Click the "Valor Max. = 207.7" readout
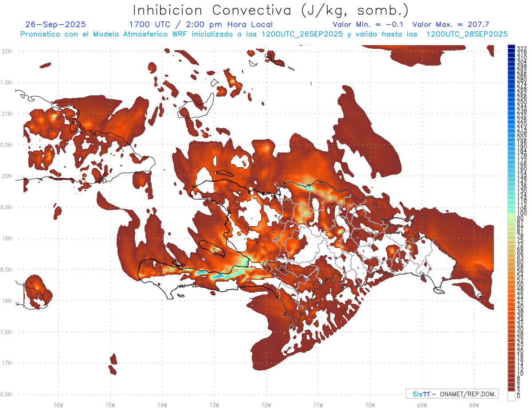 pyautogui.click(x=451, y=24)
